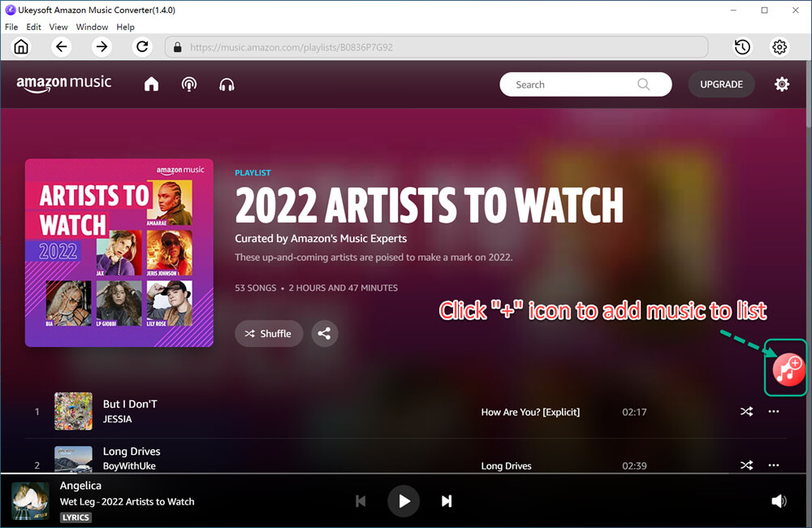Click the URL address bar
The image size is (812, 528).
(437, 47)
